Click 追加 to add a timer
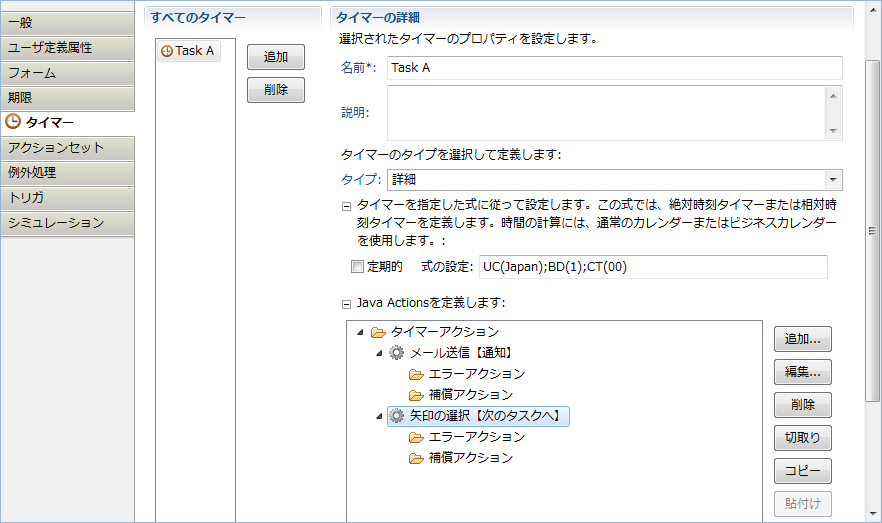882x523 pixels. click(276, 57)
